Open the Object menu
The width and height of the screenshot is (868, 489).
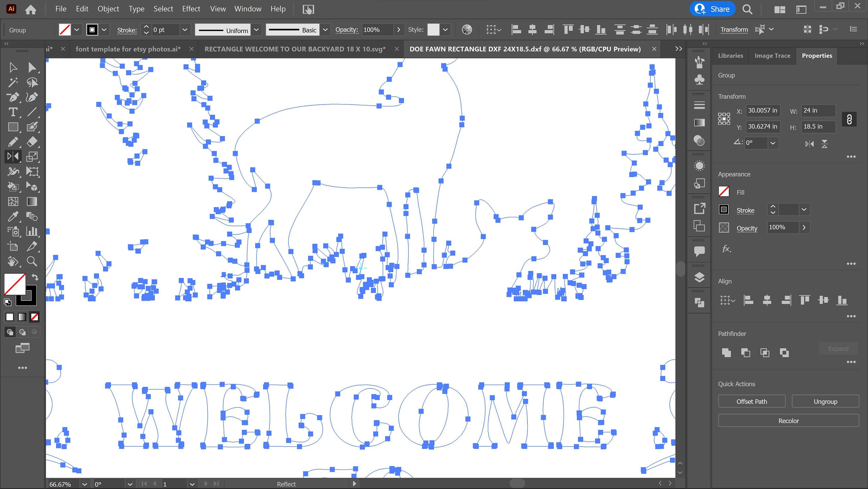point(108,9)
